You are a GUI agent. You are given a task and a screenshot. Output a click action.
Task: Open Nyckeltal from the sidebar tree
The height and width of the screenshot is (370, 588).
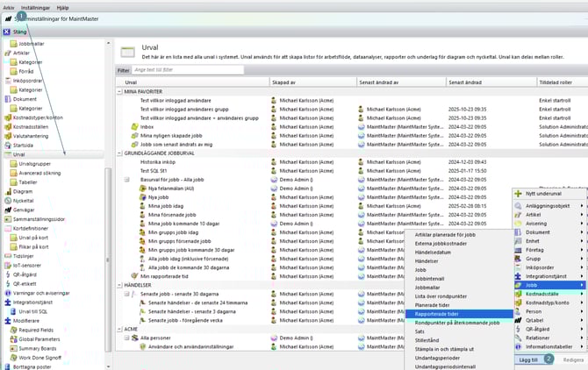(x=23, y=200)
